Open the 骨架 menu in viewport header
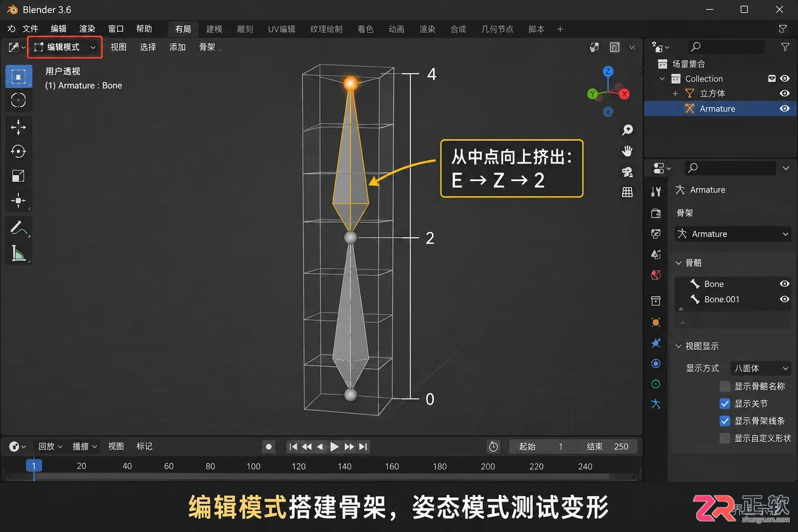Screen dimensions: 798x532 tap(207, 47)
